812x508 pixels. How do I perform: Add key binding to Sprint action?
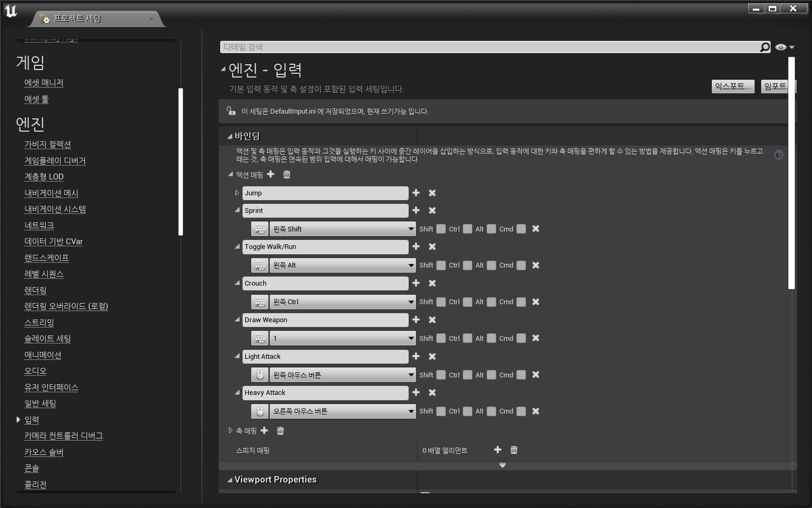point(416,210)
